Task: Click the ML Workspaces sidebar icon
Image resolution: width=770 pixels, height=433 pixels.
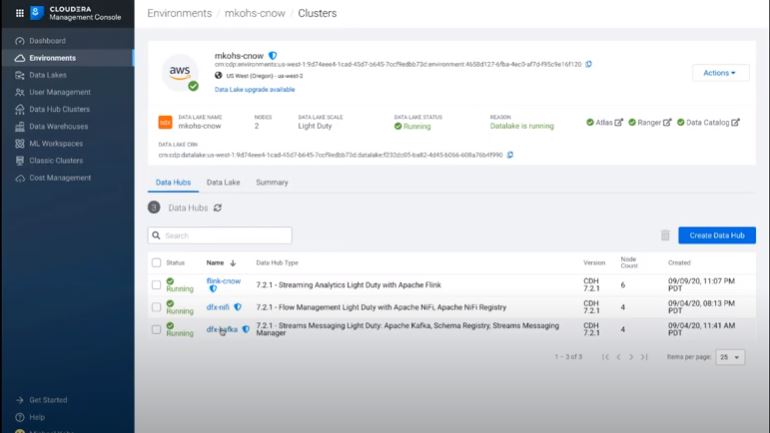Action: click(x=20, y=144)
